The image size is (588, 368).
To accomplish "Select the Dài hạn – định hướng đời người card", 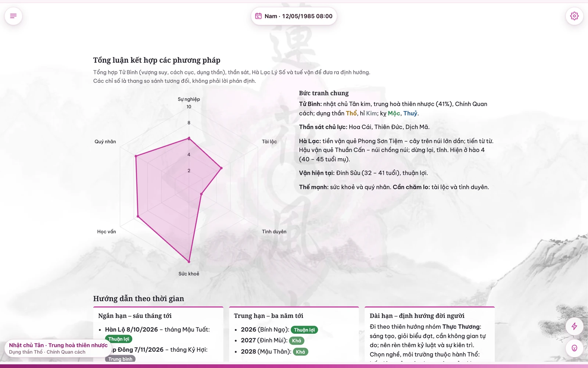I will pos(430,334).
